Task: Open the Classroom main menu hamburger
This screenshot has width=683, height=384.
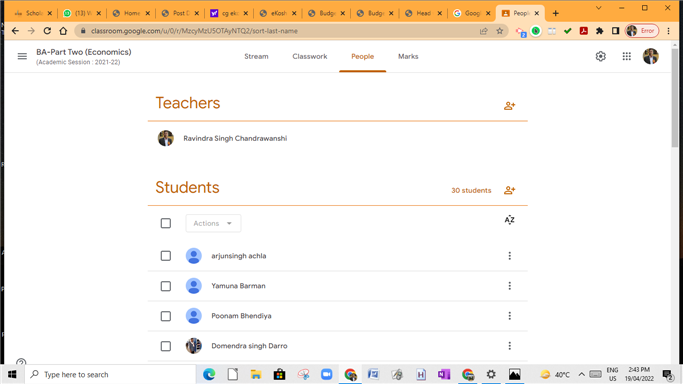Action: coord(22,56)
